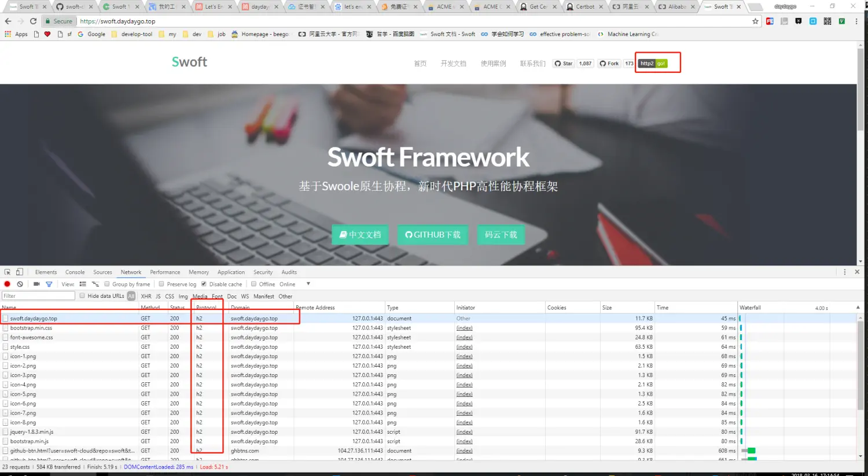Click the GitHub Star button

[x=564, y=64]
